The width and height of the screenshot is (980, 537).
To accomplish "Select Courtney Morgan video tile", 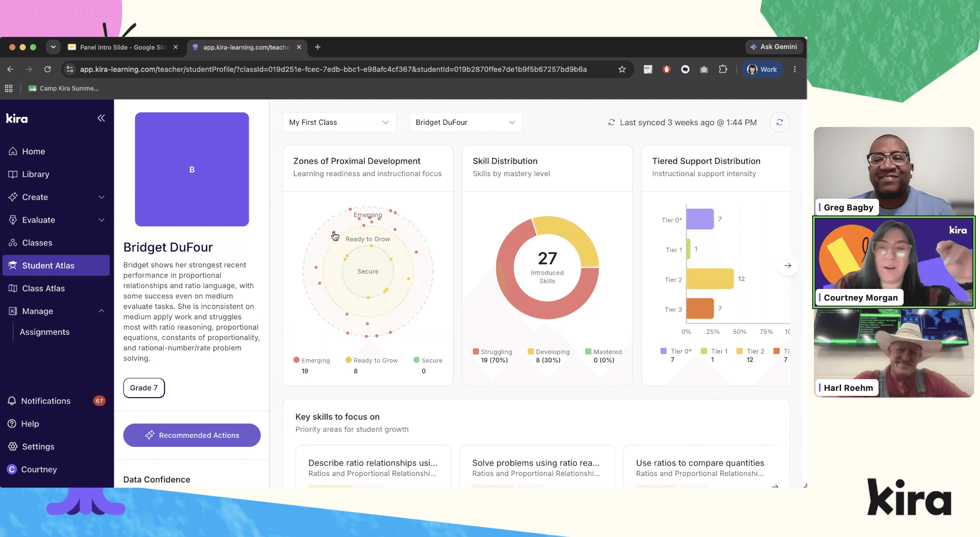I will point(894,262).
